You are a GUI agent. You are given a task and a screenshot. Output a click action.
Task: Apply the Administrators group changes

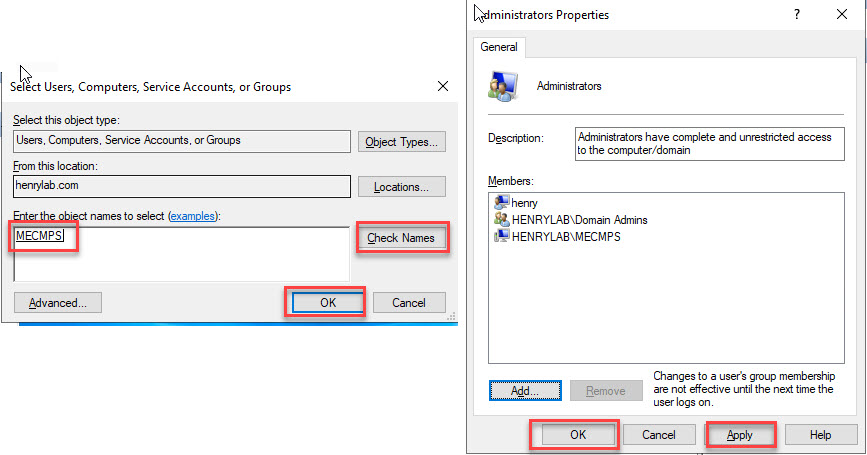pos(740,435)
